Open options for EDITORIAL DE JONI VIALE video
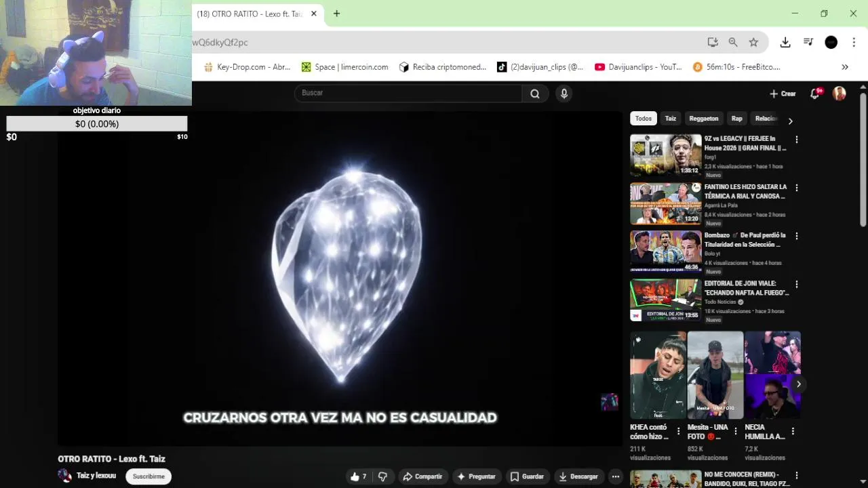Image resolution: width=868 pixels, height=488 pixels. tap(797, 285)
